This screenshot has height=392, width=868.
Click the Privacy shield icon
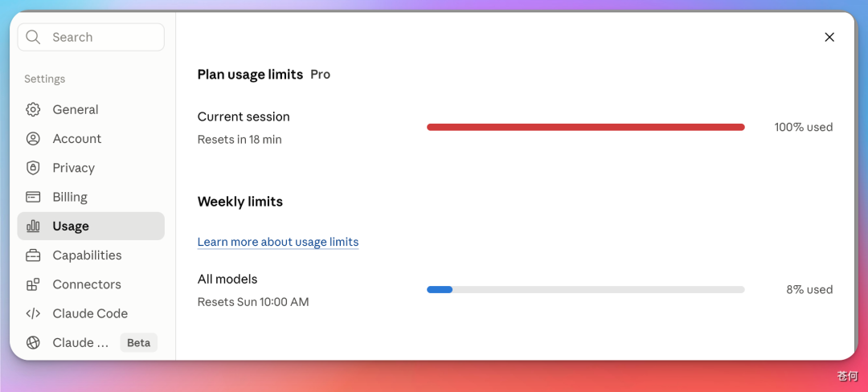tap(33, 168)
